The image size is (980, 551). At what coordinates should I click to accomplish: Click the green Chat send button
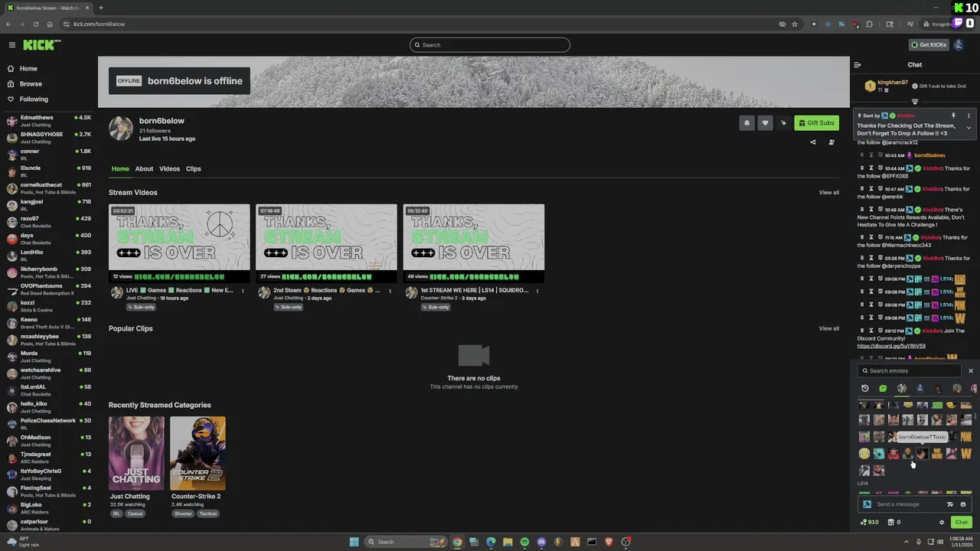962,523
